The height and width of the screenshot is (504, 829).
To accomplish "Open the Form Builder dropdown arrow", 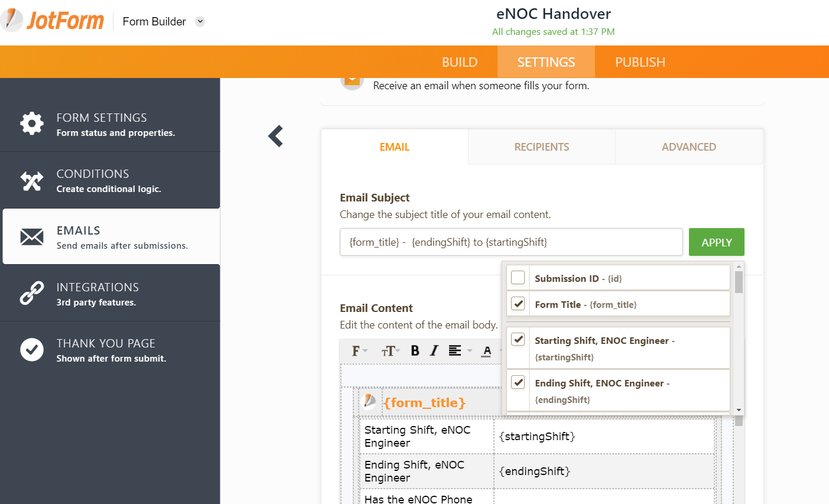I will point(200,22).
